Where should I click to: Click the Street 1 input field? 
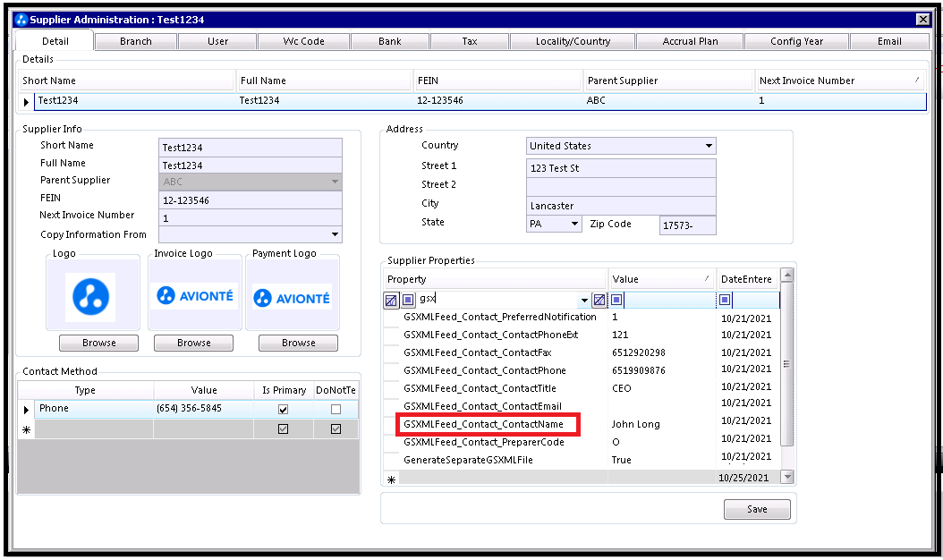[x=621, y=168]
